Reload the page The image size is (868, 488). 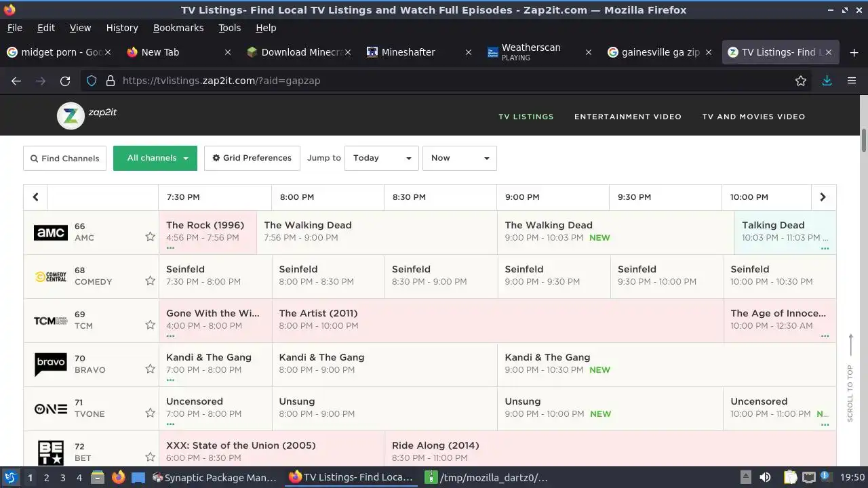65,81
